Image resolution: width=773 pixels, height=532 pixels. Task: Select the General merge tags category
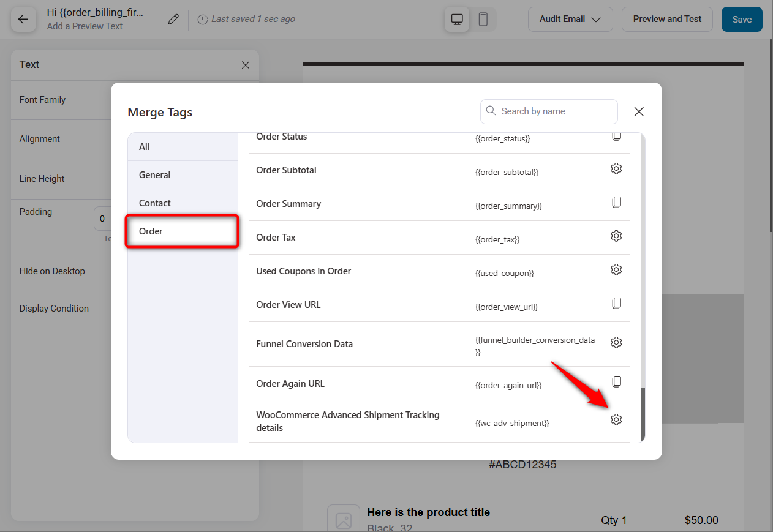(x=183, y=175)
